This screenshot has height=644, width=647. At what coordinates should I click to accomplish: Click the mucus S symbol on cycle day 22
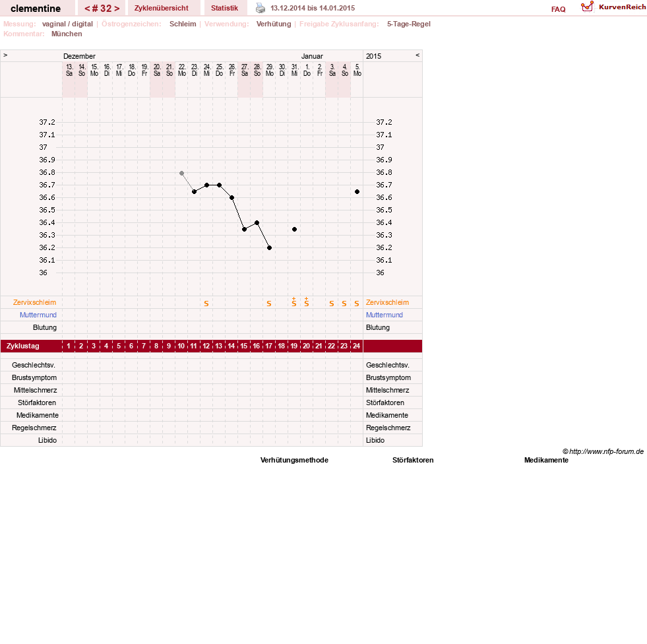coord(332,304)
